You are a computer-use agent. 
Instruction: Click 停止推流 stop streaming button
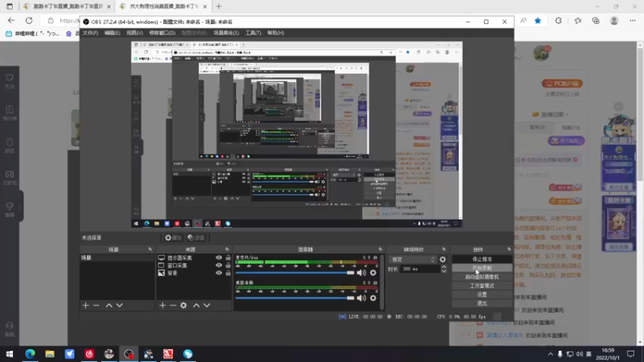[x=481, y=259]
